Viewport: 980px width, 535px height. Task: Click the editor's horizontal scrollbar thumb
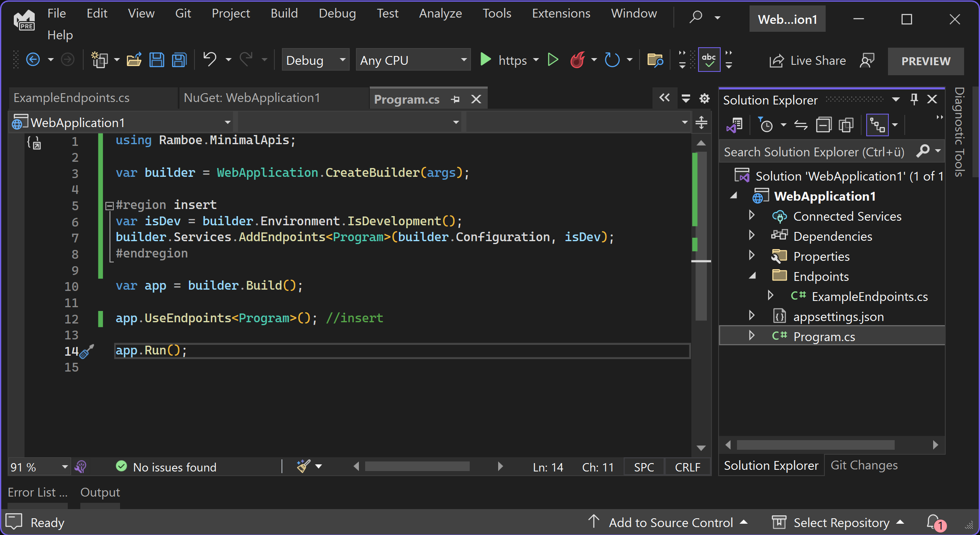417,466
